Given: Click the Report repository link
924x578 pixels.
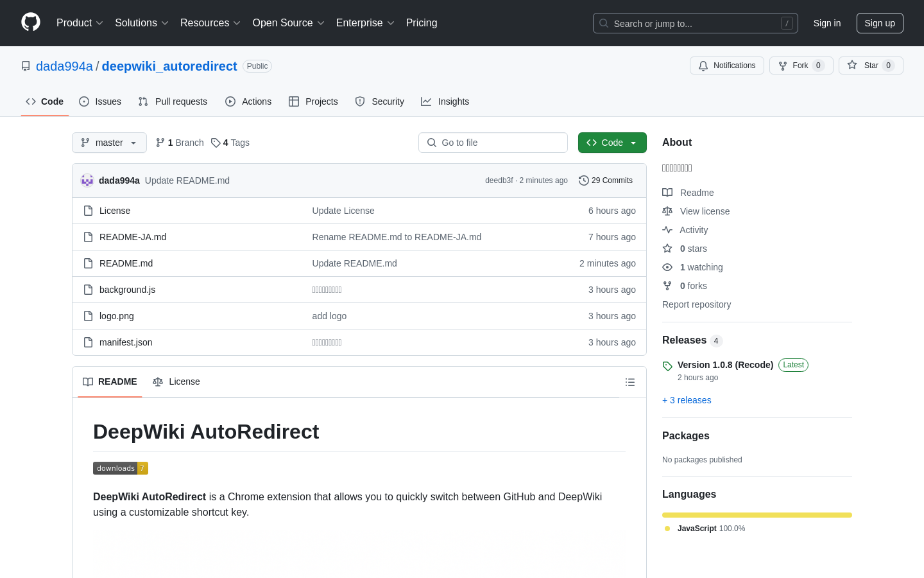Looking at the screenshot, I should point(696,304).
